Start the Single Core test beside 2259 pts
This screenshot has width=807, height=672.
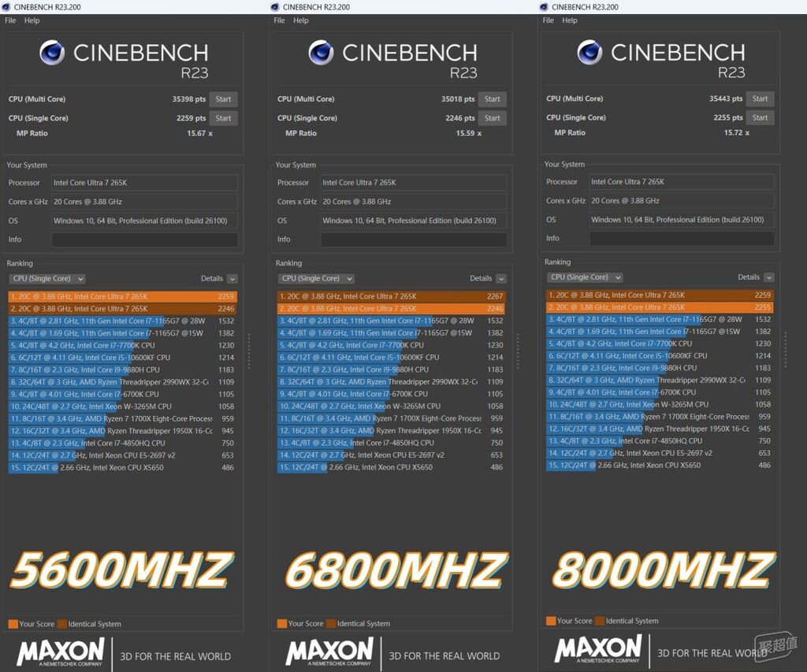click(223, 118)
